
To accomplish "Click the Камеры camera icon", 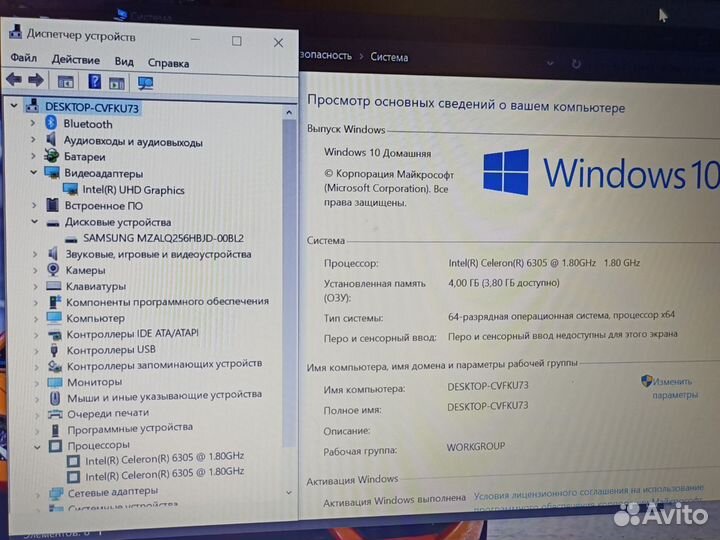I will 53,269.
